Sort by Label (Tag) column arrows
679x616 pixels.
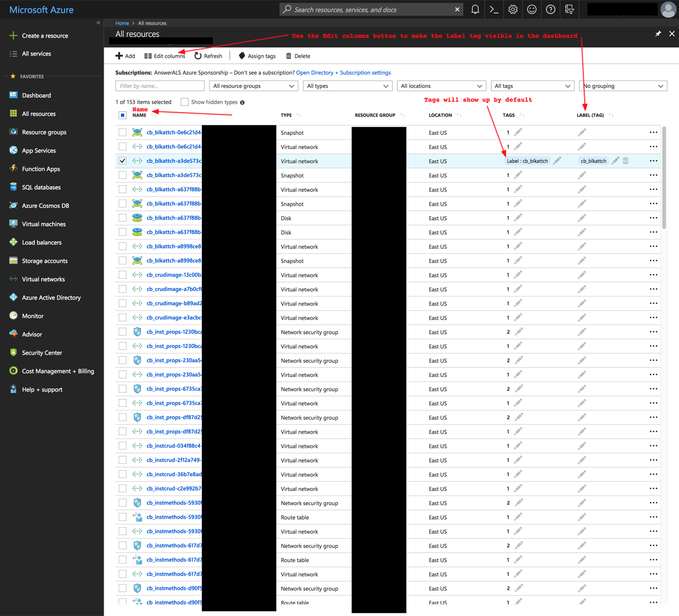click(x=611, y=115)
